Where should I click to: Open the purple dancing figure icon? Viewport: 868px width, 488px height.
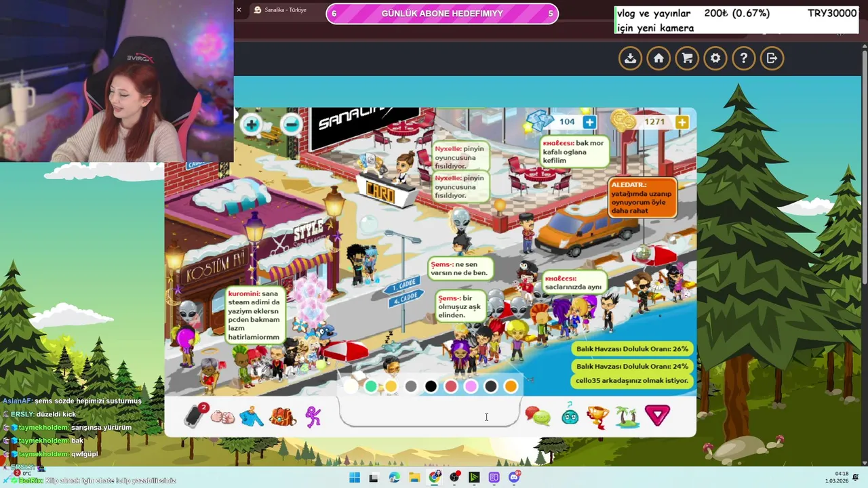click(313, 416)
